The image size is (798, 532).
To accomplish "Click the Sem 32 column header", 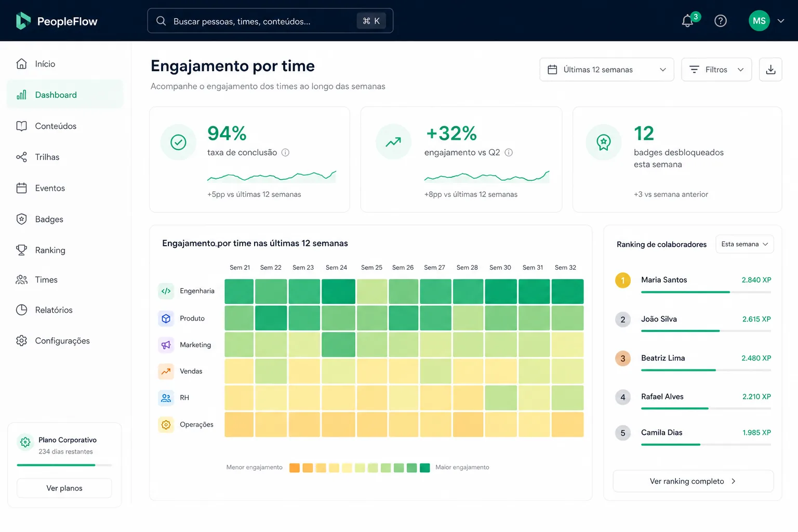I will (x=565, y=268).
